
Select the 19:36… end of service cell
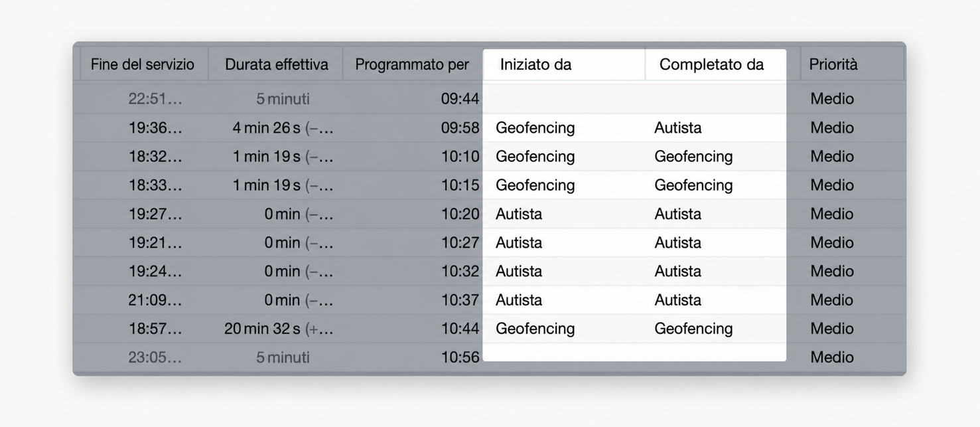click(155, 128)
